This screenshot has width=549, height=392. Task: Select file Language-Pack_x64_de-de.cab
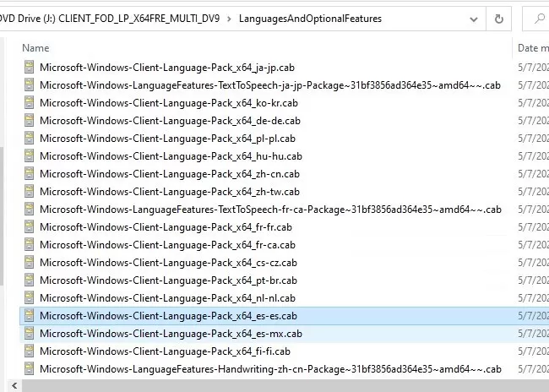point(170,121)
